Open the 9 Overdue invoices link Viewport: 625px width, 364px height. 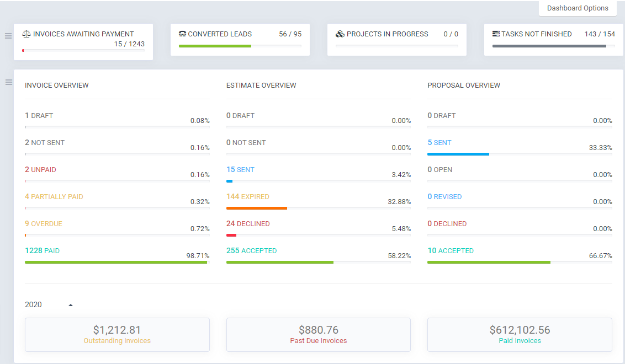coord(44,224)
